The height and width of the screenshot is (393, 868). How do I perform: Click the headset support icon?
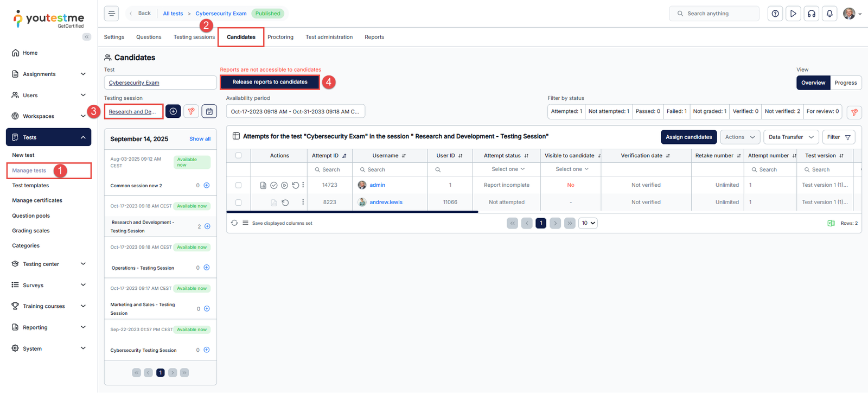pos(812,14)
